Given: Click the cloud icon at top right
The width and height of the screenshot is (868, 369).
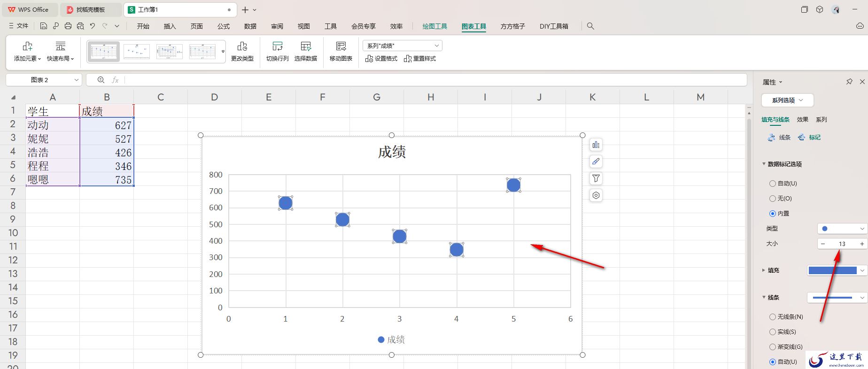Looking at the screenshot, I should (860, 26).
